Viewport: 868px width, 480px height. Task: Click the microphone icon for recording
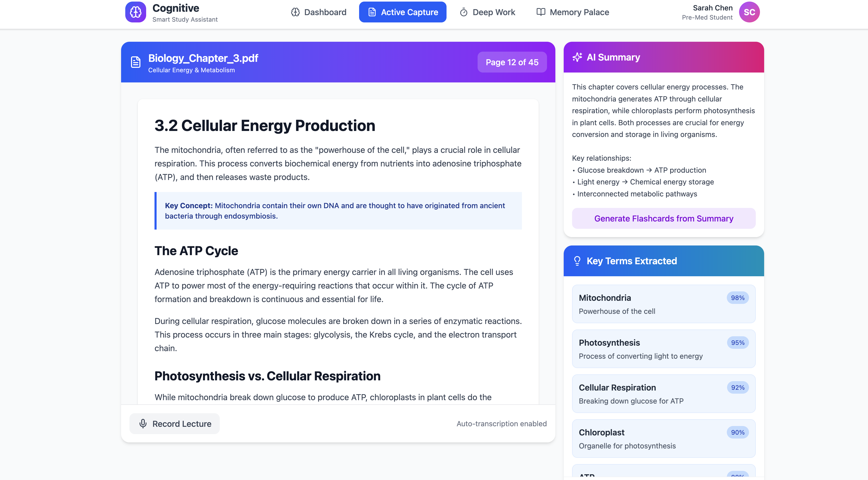click(x=143, y=424)
